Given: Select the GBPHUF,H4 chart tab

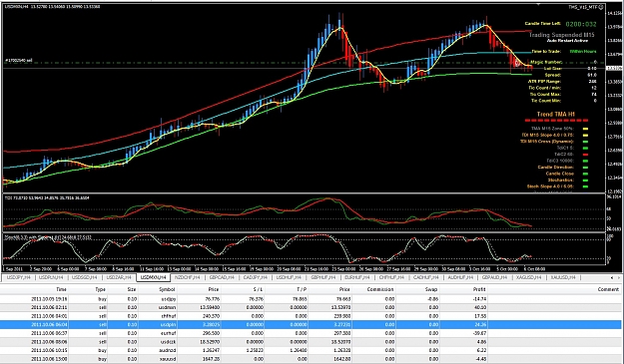Looking at the screenshot, I should click(x=323, y=277).
